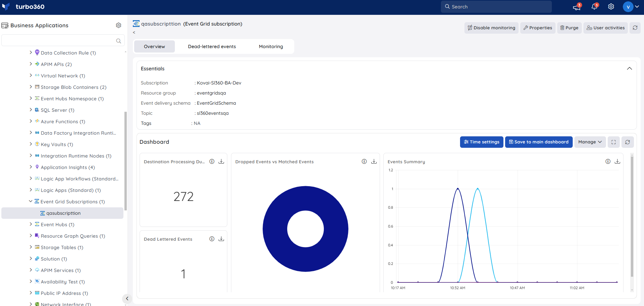Click the header Search field
Screen dimensions: 644x306
point(496,7)
